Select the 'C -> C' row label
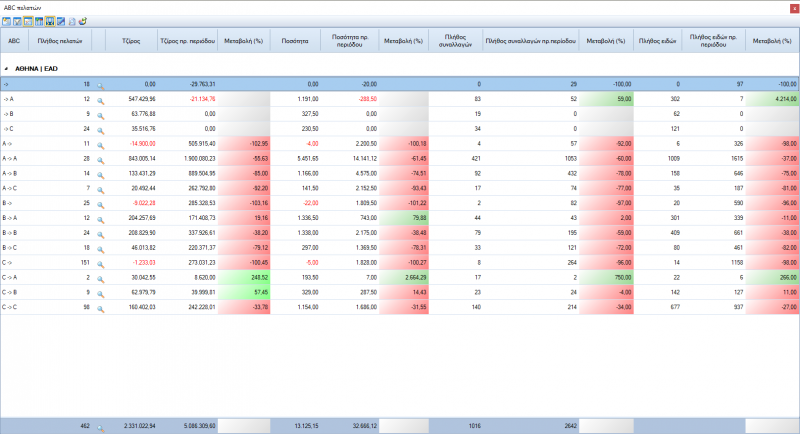This screenshot has height=434, width=800. pyautogui.click(x=10, y=307)
